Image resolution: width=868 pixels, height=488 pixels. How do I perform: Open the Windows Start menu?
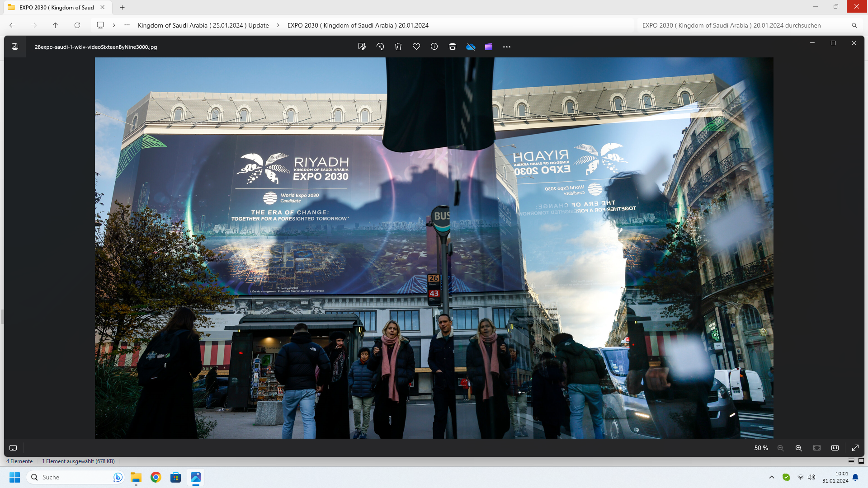pyautogui.click(x=15, y=477)
